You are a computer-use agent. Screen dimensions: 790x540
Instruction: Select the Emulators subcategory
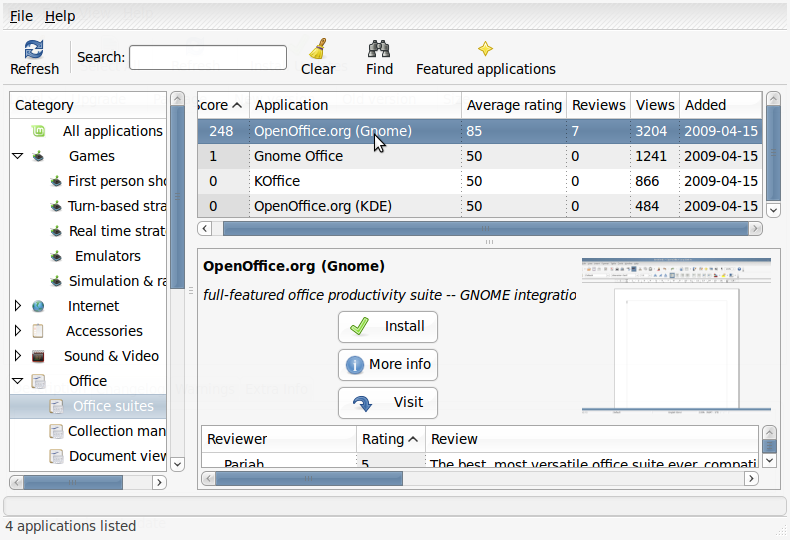click(x=108, y=256)
